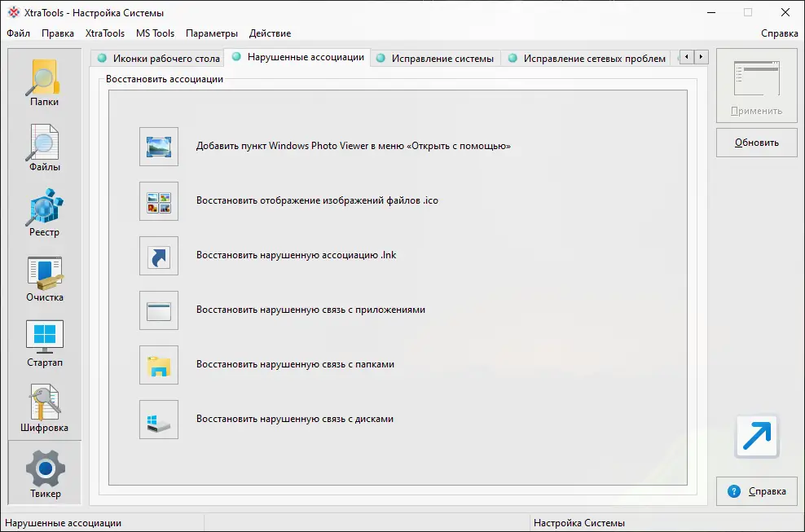Minimize the XtraTools window
Screen dimensions: 805x532
pos(711,12)
